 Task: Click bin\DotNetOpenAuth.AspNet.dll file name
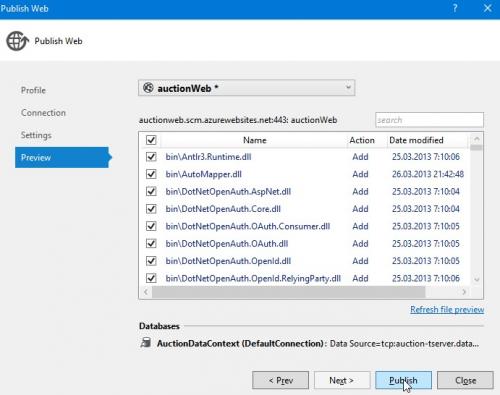(x=228, y=192)
